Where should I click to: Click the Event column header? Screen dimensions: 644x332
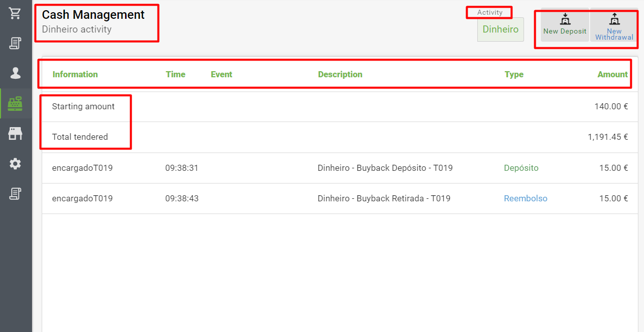tap(221, 74)
